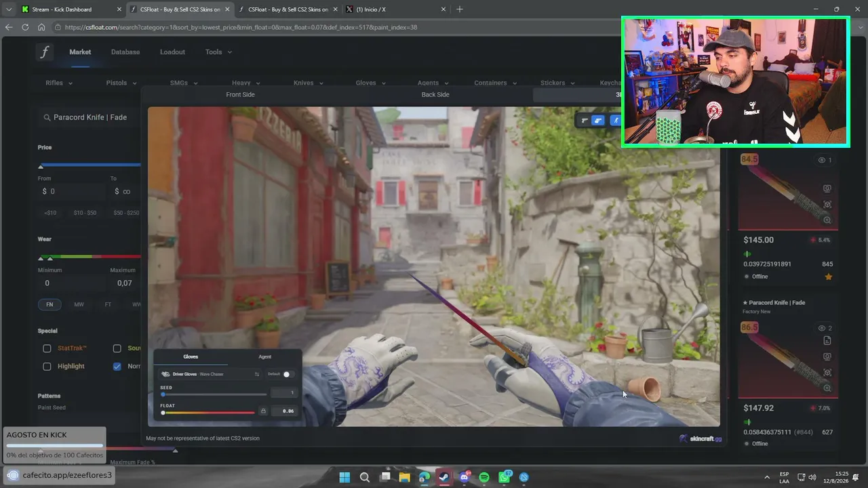Open File Explorer from the taskbar
Viewport: 868px width, 488px height.
405,477
